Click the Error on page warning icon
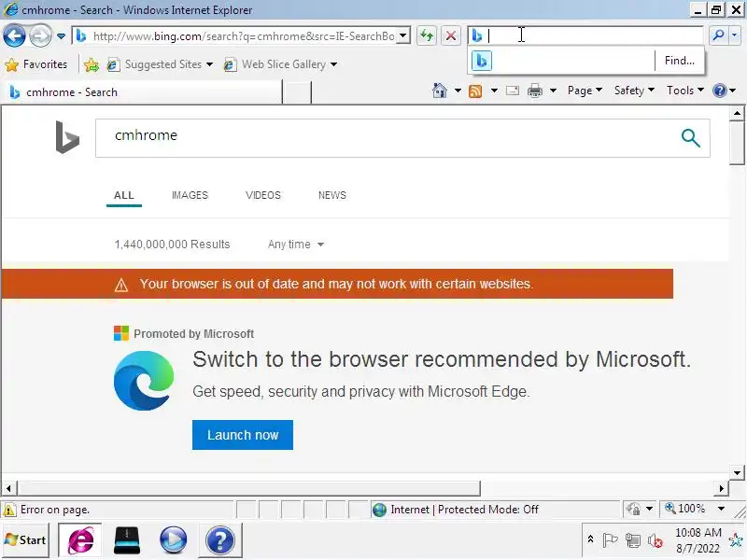 click(x=9, y=510)
